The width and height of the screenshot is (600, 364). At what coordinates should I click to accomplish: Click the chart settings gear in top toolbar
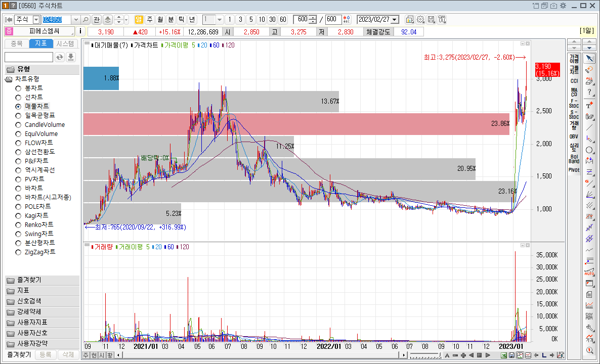click(420, 20)
